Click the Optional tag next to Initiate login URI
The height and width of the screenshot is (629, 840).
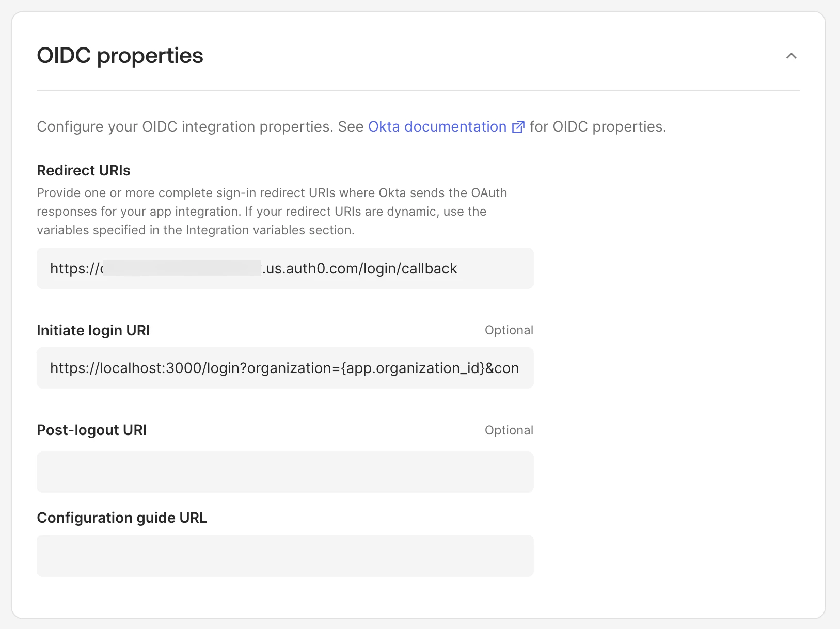[509, 330]
